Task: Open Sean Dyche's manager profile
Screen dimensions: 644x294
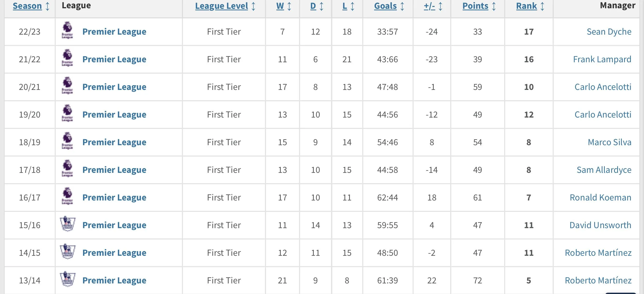Action: point(609,32)
